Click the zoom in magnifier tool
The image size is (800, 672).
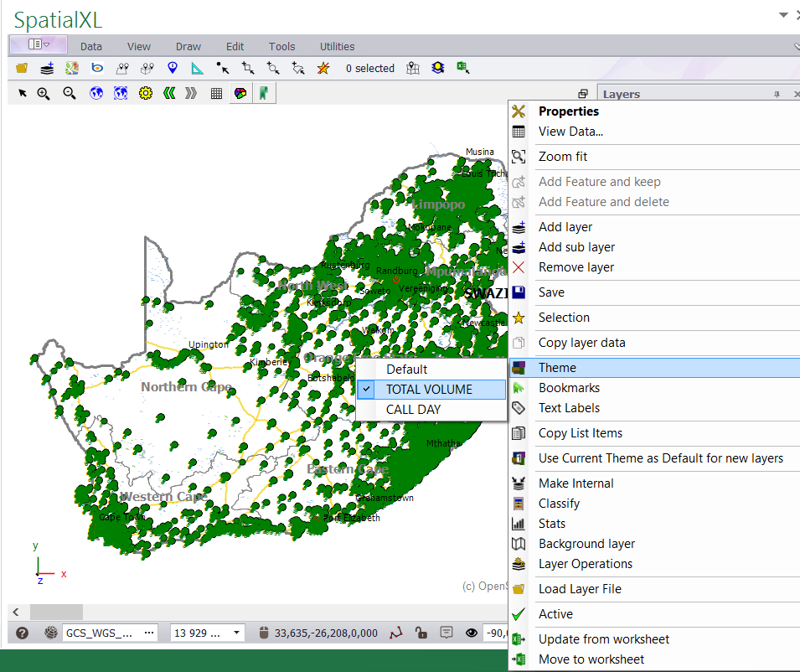pos(44,94)
